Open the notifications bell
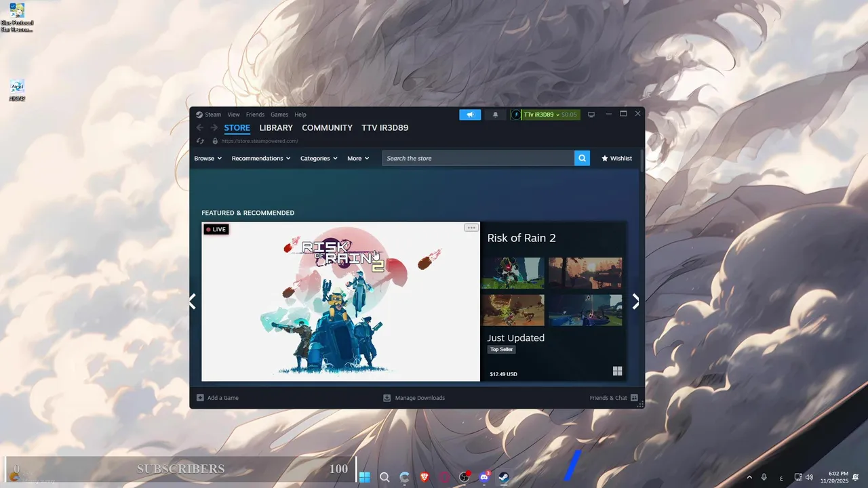Image resolution: width=868 pixels, height=488 pixels. [495, 115]
